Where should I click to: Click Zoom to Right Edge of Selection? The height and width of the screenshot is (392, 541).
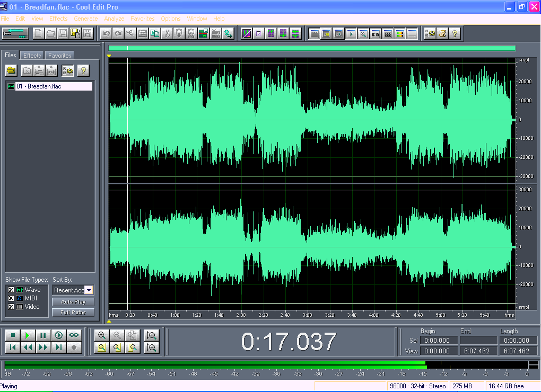point(133,347)
